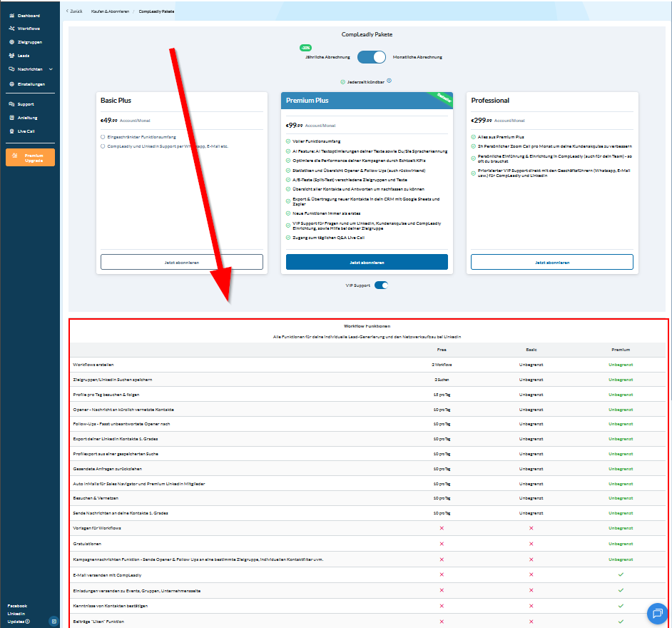Click the Workflow Funktionen heading
The width and height of the screenshot is (672, 628).
coord(367,326)
